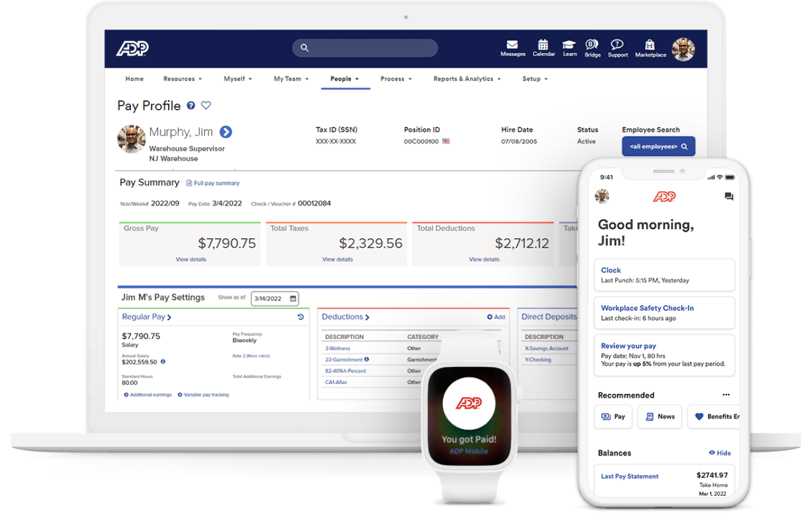Tap the ADP logo on the watch
812x514 pixels.
pos(469,404)
